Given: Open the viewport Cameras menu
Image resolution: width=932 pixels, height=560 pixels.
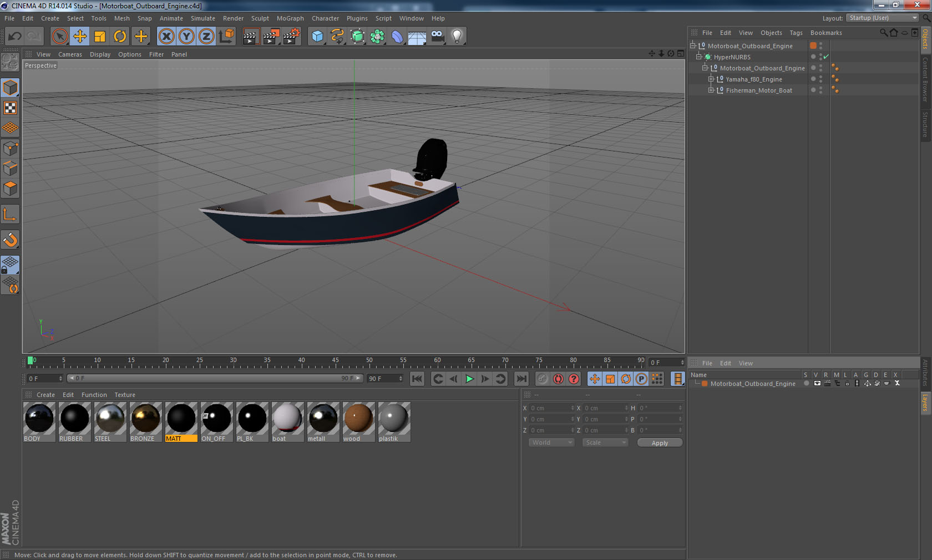Looking at the screenshot, I should click(x=70, y=54).
